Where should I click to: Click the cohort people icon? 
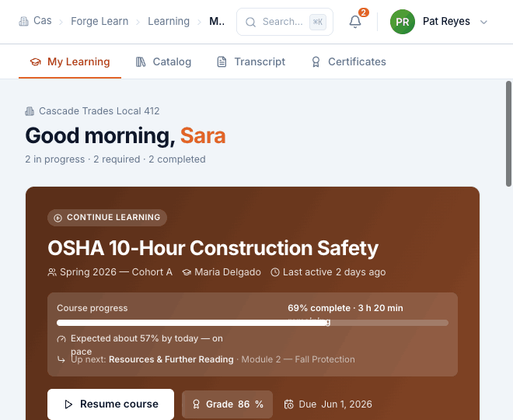[x=52, y=272]
